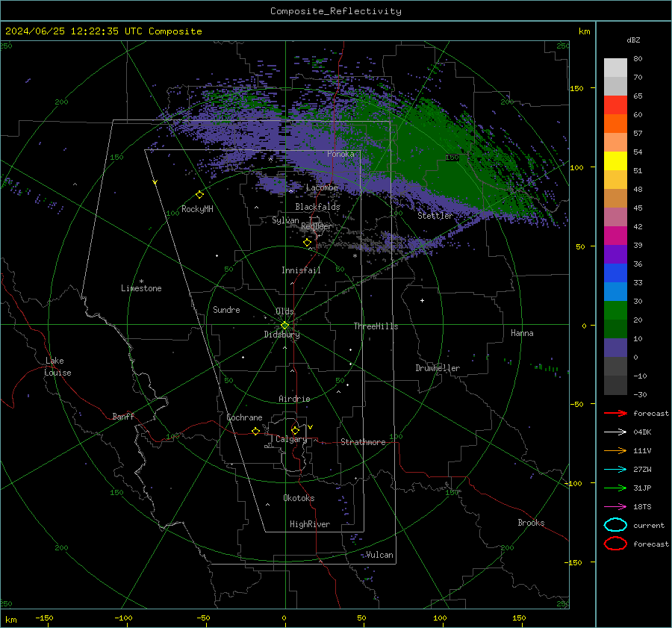Select the Blackfalds label on map
Image resolution: width=672 pixels, height=628 pixels.
tap(317, 207)
